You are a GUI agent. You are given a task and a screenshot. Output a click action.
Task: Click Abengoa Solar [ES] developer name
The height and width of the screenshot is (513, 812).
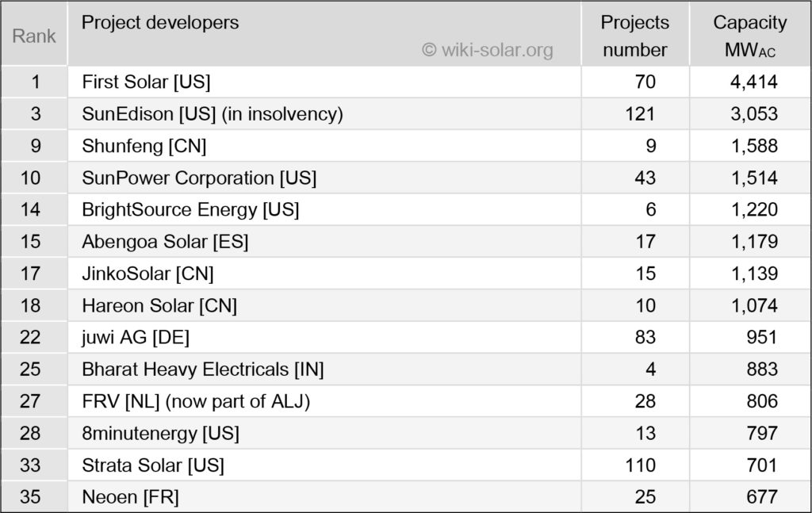click(x=165, y=241)
